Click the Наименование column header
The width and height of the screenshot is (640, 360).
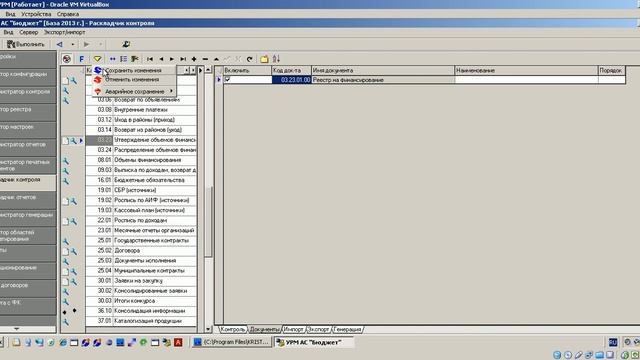tap(526, 70)
